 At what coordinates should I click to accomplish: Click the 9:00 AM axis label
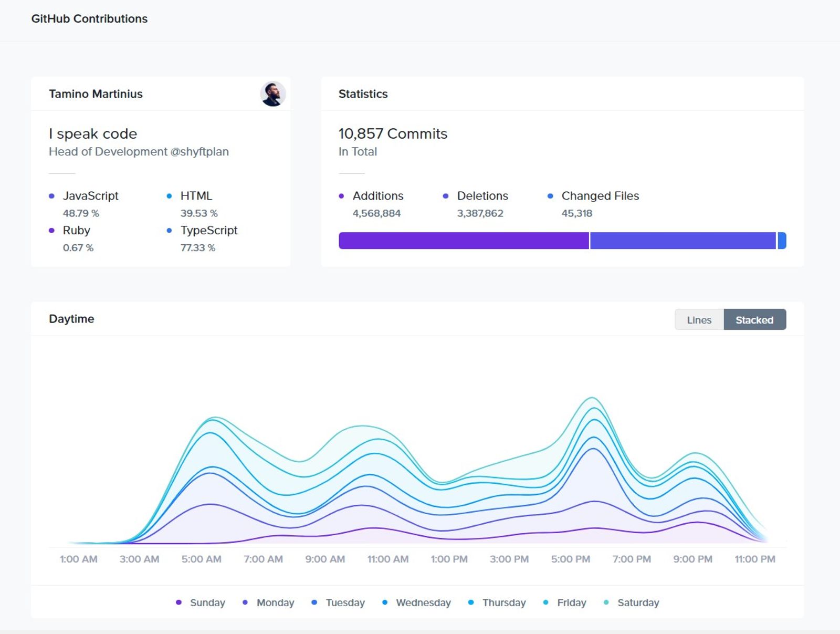click(x=325, y=559)
